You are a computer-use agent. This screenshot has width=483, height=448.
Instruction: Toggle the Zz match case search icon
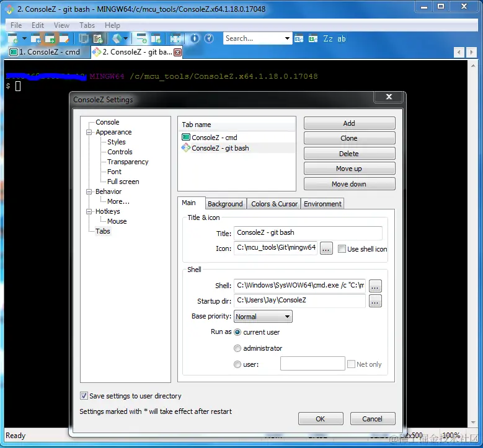click(x=328, y=39)
